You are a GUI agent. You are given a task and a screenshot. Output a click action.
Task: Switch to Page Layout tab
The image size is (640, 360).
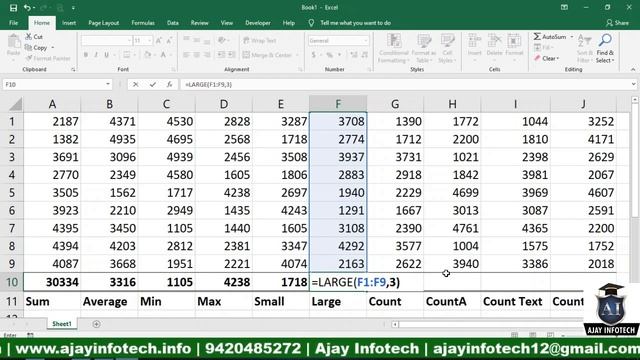[x=104, y=23]
